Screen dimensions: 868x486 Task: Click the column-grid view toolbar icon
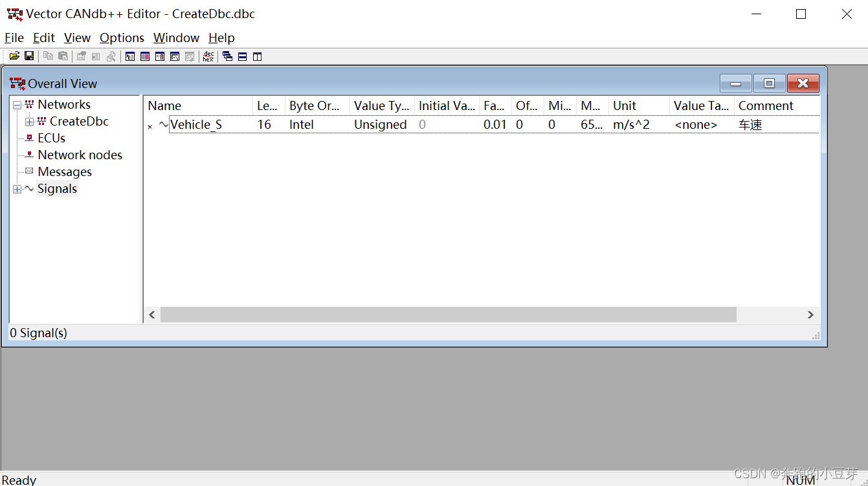[145, 56]
